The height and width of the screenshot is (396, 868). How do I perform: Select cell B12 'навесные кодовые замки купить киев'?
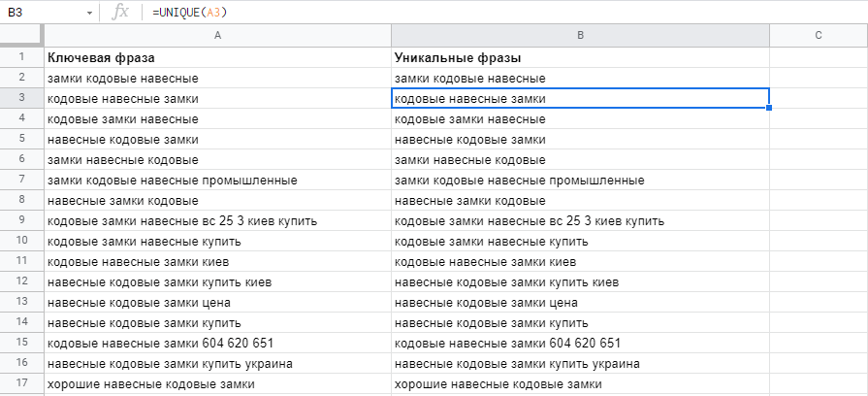[x=580, y=281]
